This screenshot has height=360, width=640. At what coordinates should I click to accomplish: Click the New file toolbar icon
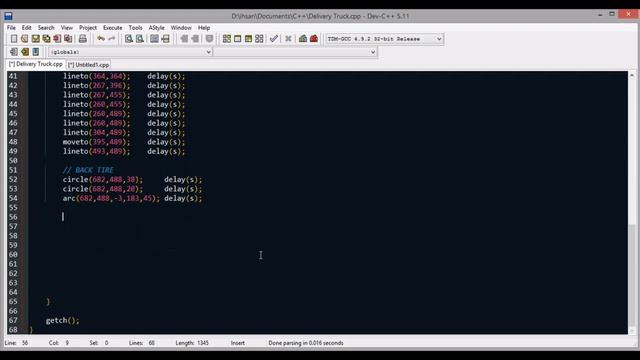(14, 39)
